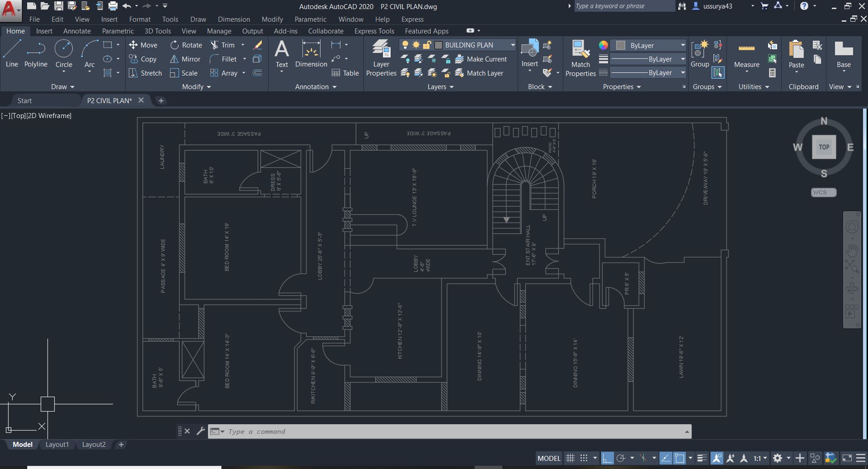Click the object color wheel swatch
The width and height of the screenshot is (868, 469).
coord(603,45)
